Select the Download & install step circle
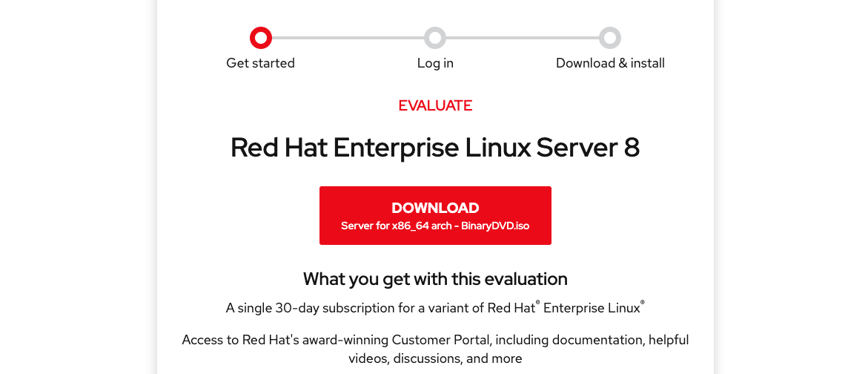Viewport: 868px width, 374px height. [x=610, y=39]
